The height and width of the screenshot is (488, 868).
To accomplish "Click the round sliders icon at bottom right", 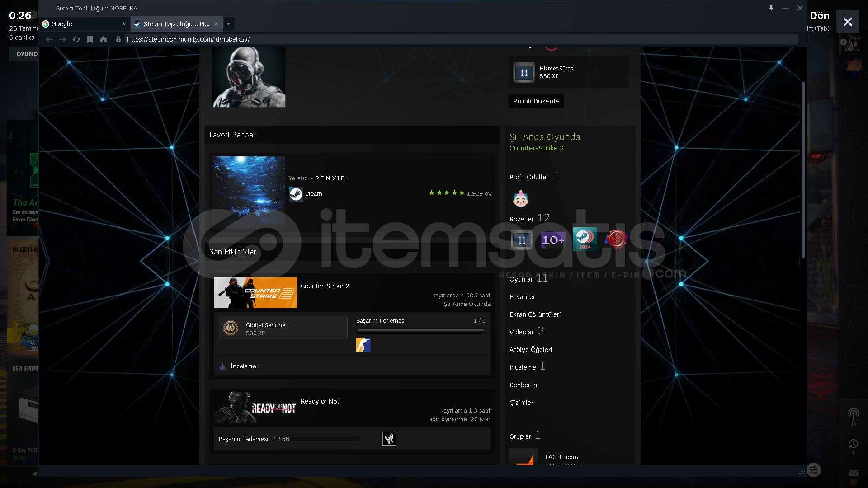I will point(814,470).
